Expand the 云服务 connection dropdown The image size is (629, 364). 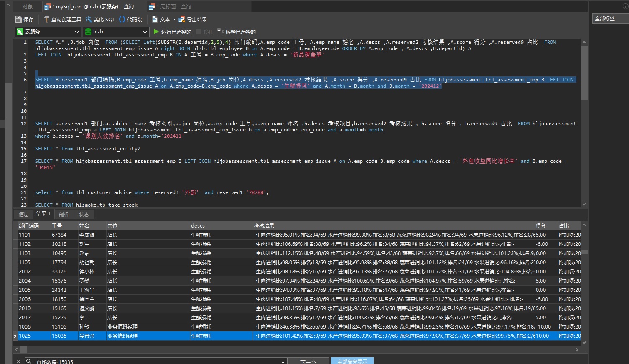click(76, 32)
